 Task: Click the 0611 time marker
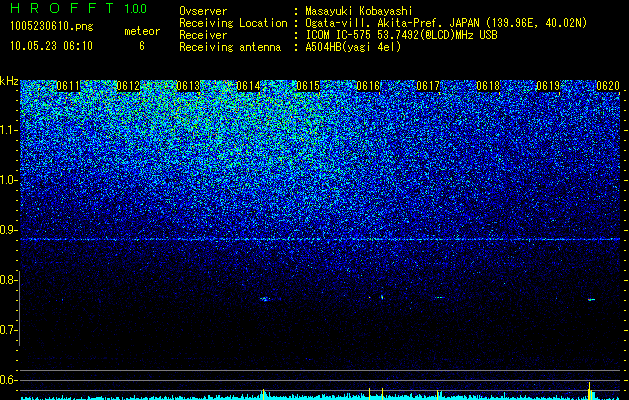click(x=68, y=86)
